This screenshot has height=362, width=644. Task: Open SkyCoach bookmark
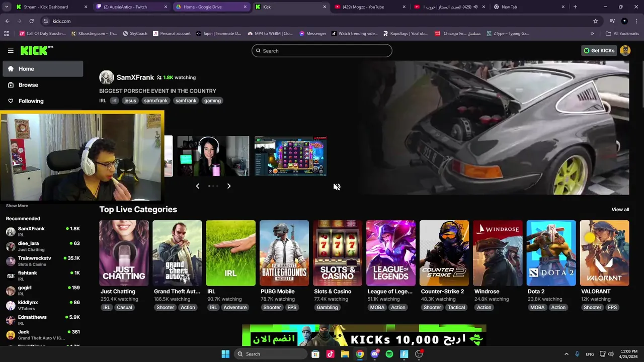coord(134,34)
